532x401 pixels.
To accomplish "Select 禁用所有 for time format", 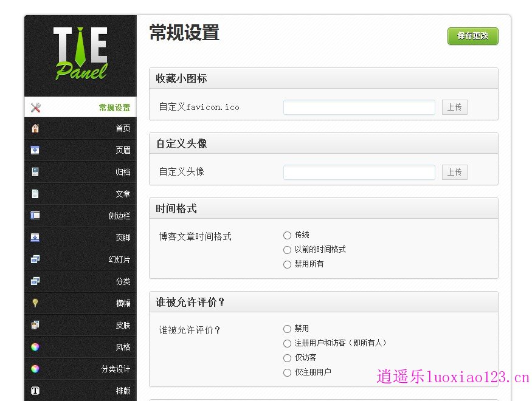I will 287,264.
